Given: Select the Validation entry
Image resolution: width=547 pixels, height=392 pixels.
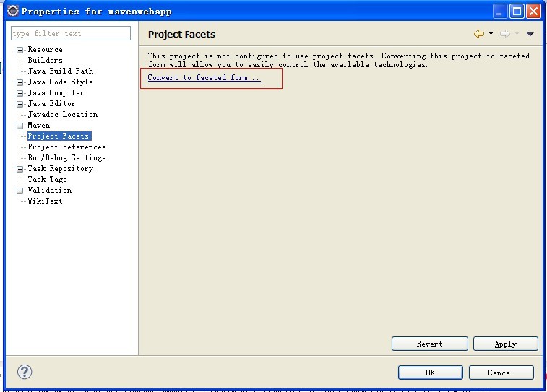Looking at the screenshot, I should [x=50, y=190].
